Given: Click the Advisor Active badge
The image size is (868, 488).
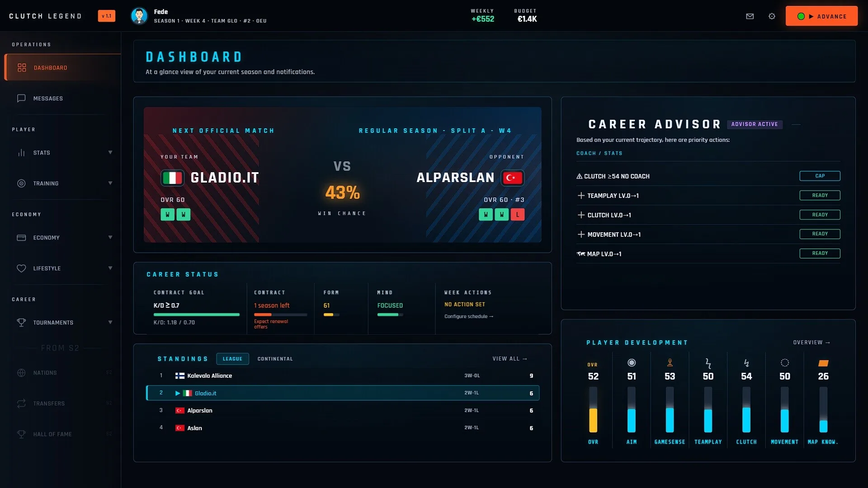Looking at the screenshot, I should (x=755, y=124).
